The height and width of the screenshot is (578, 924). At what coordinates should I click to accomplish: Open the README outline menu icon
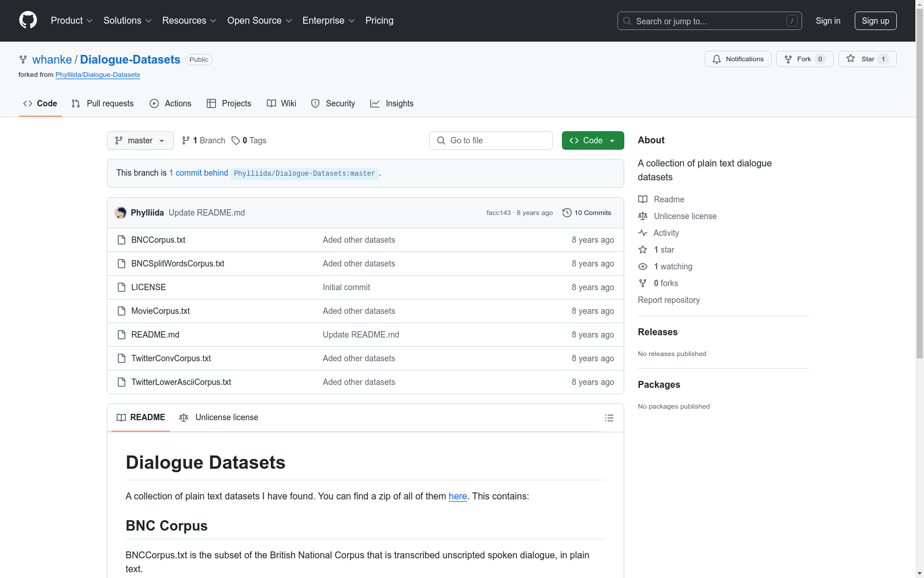click(x=609, y=418)
